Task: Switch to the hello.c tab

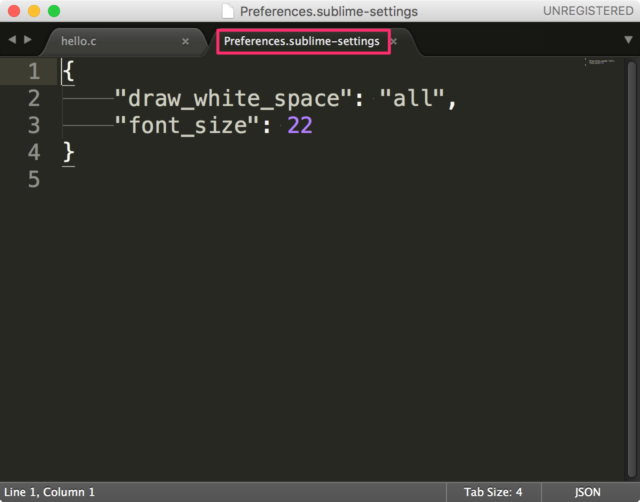Action: pos(79,41)
